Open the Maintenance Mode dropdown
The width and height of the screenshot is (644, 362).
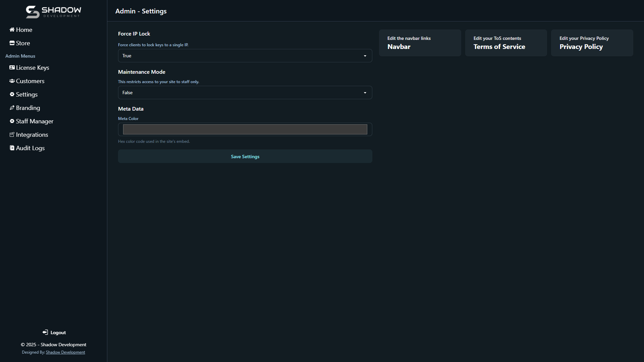pyautogui.click(x=245, y=93)
